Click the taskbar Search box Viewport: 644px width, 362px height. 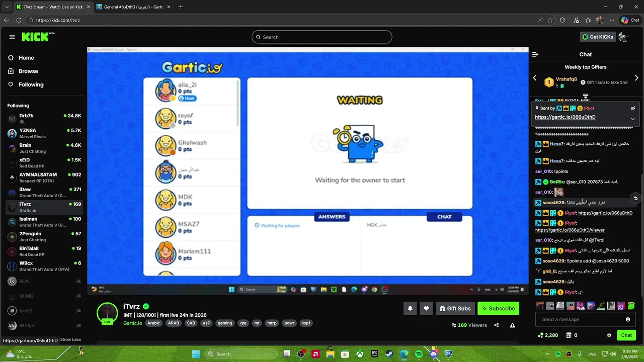(240, 354)
